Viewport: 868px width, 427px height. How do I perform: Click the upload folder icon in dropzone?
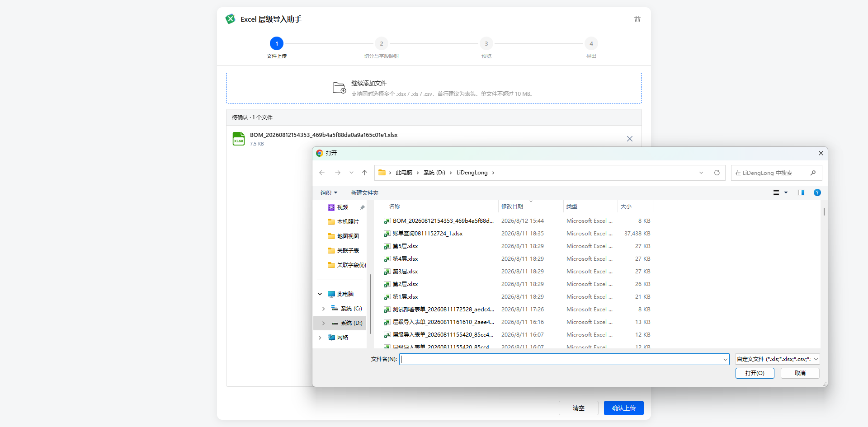coord(339,88)
